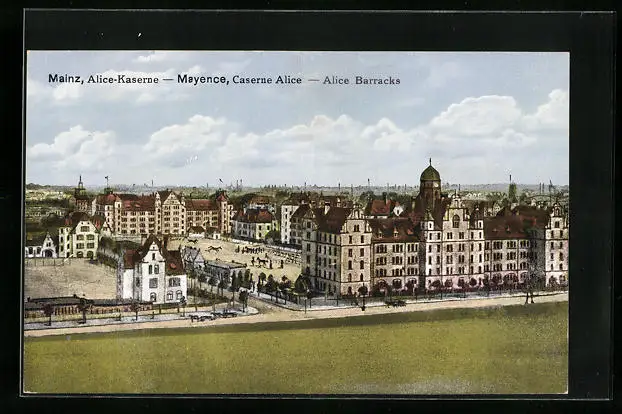The image size is (622, 414).
Task: Click the spired tower on the far left
Action: click(x=80, y=190)
